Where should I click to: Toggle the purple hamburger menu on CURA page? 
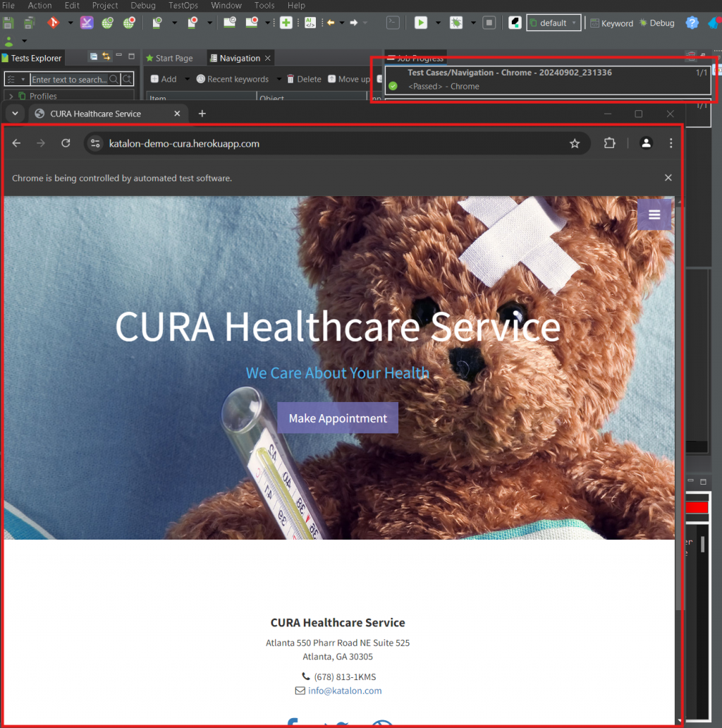coord(654,214)
